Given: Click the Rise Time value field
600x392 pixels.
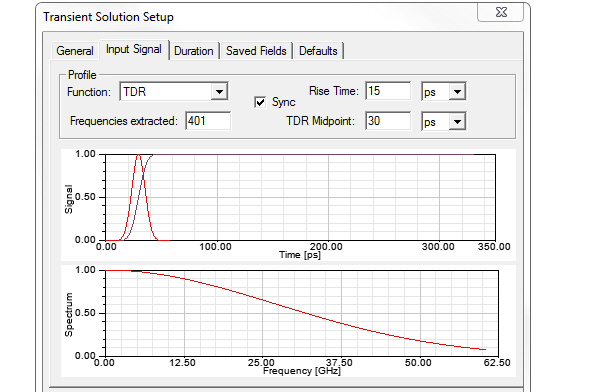Looking at the screenshot, I should (x=388, y=91).
